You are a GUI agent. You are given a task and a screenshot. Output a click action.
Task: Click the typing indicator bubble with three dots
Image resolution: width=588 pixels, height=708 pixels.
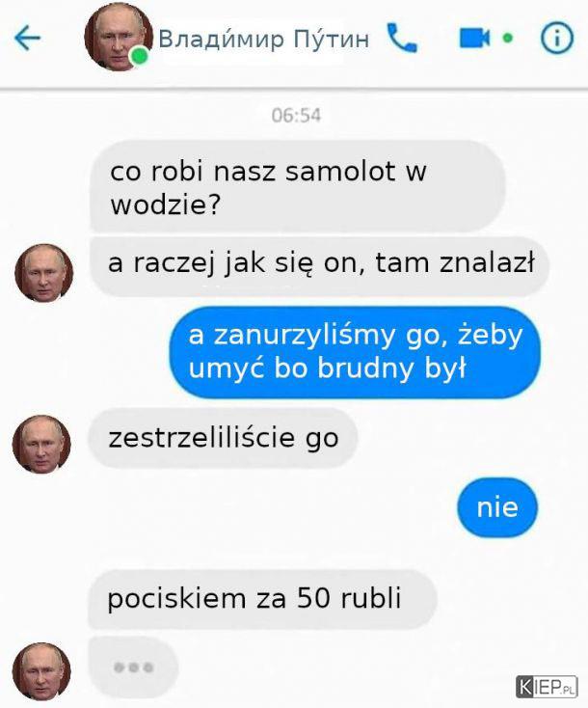tap(133, 667)
